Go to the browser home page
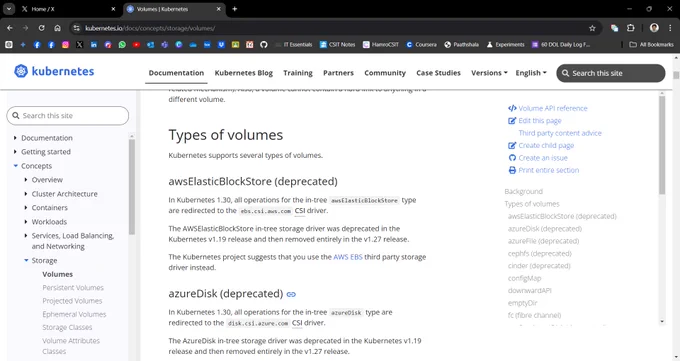This screenshot has height=361, width=680. tap(57, 28)
